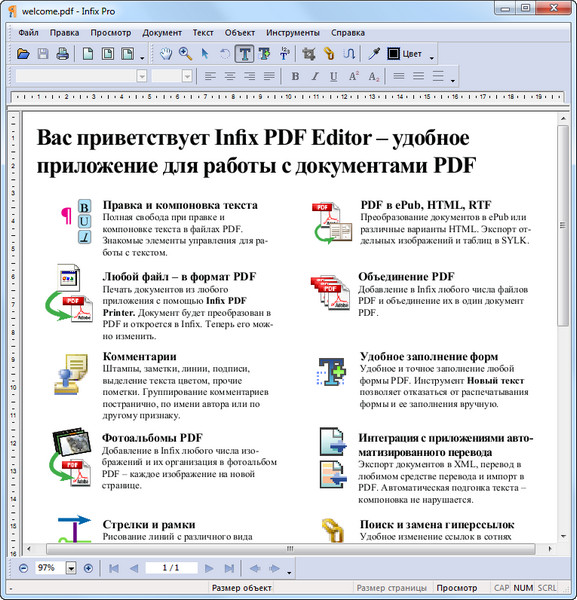Select the numbered text flow tool
Screen dimensions: 577x600
(x=284, y=54)
